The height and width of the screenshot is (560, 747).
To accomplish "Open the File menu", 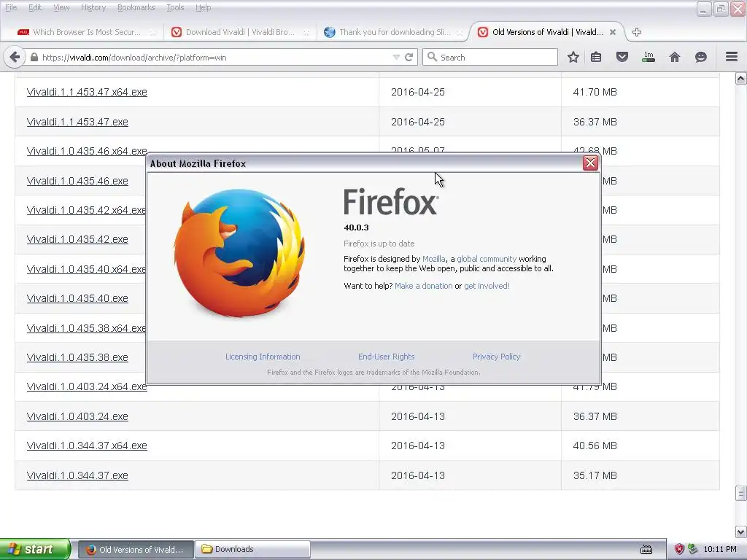I will (x=11, y=7).
